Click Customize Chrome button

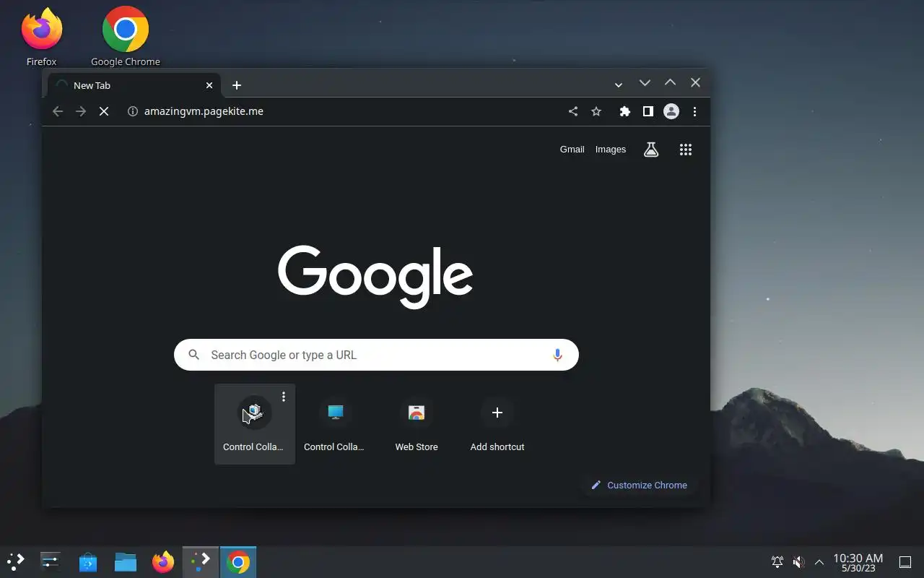(x=639, y=485)
